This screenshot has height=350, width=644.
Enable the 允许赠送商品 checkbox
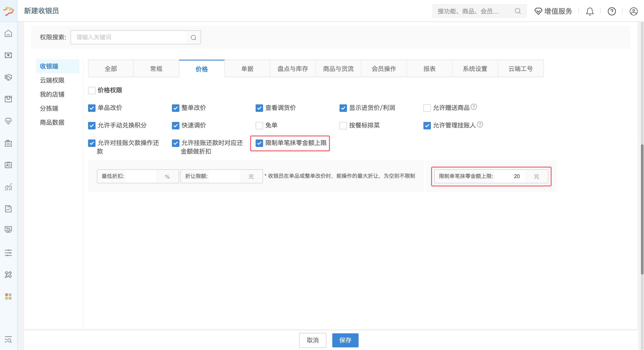click(x=427, y=108)
